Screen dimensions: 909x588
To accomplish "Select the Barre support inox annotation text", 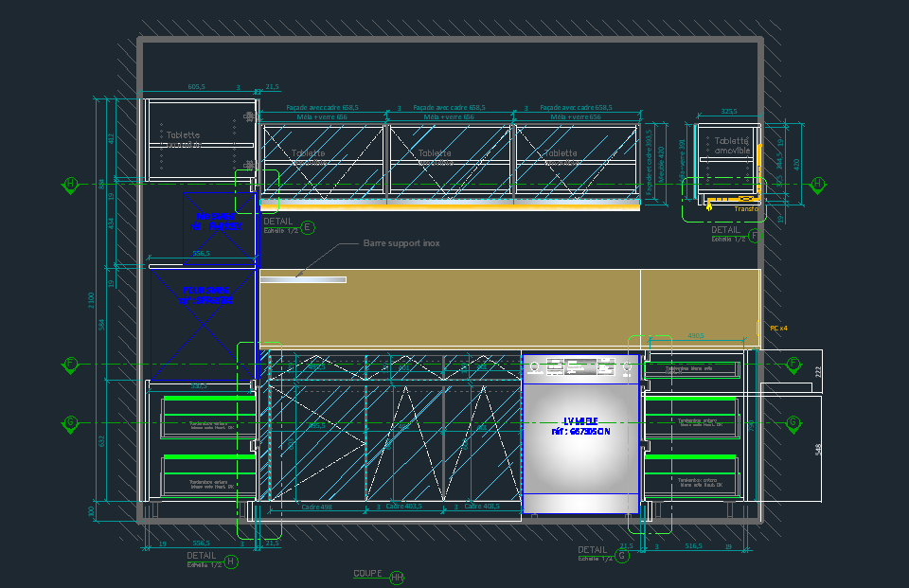I will pyautogui.click(x=401, y=243).
